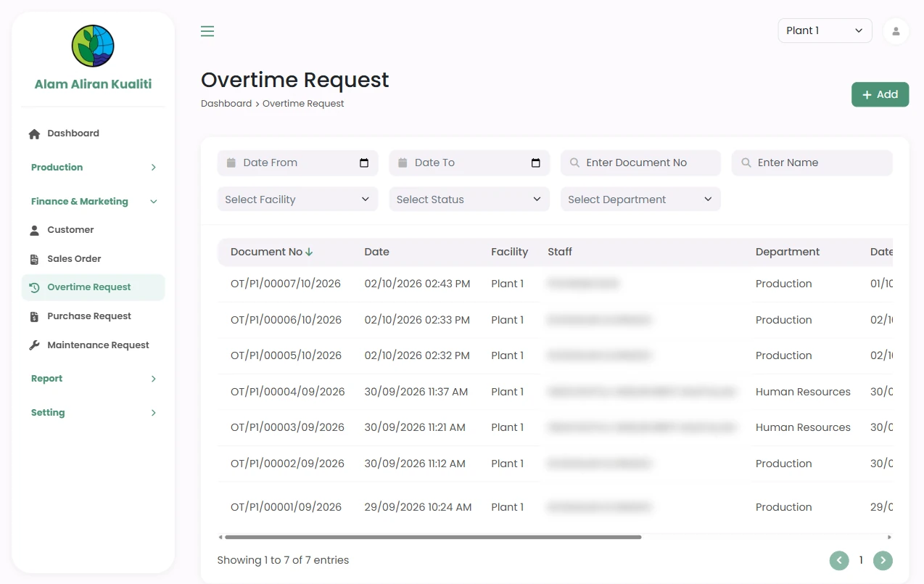Click the Customer person icon
This screenshot has width=924, height=584.
click(x=34, y=230)
